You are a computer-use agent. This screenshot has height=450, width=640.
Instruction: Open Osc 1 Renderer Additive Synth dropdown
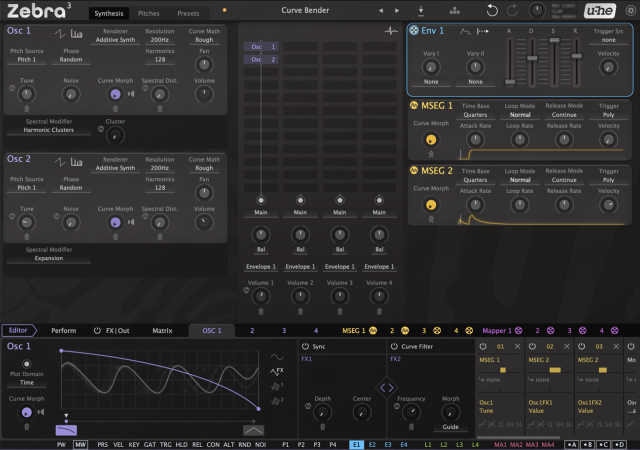tap(116, 40)
